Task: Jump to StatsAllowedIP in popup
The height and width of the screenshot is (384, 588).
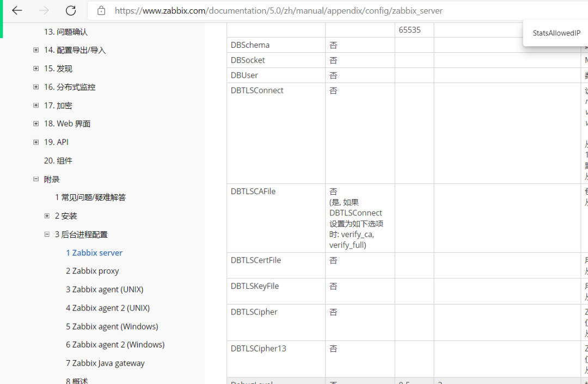Action: pos(556,33)
